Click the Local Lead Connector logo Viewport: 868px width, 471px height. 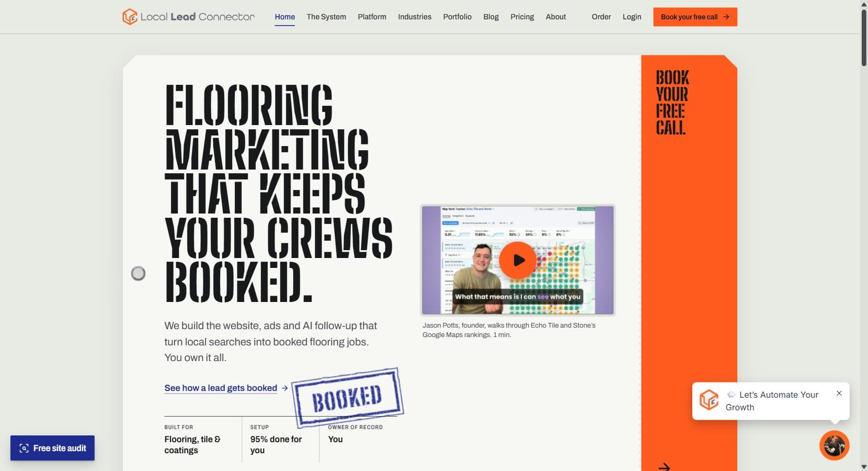click(x=188, y=17)
